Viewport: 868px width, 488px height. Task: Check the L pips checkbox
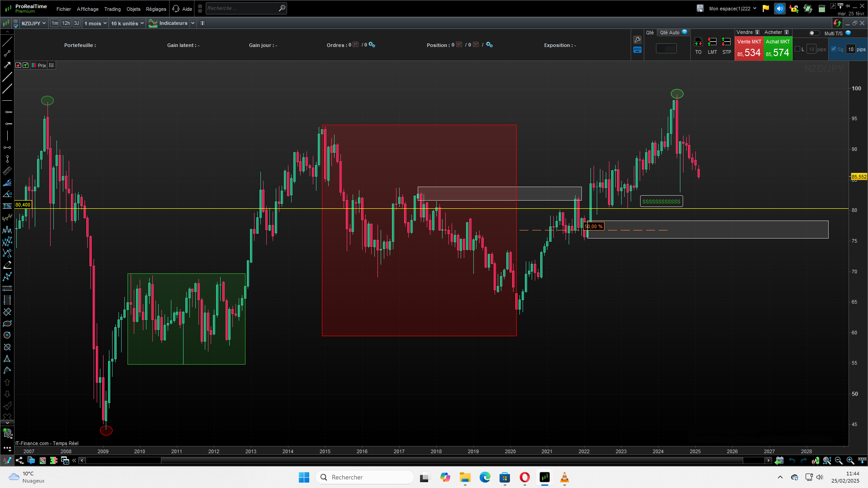click(797, 49)
